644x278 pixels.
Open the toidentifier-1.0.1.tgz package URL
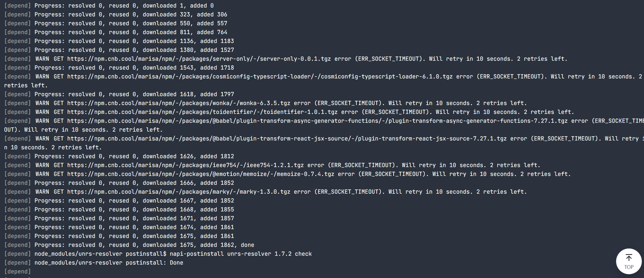coord(202,112)
